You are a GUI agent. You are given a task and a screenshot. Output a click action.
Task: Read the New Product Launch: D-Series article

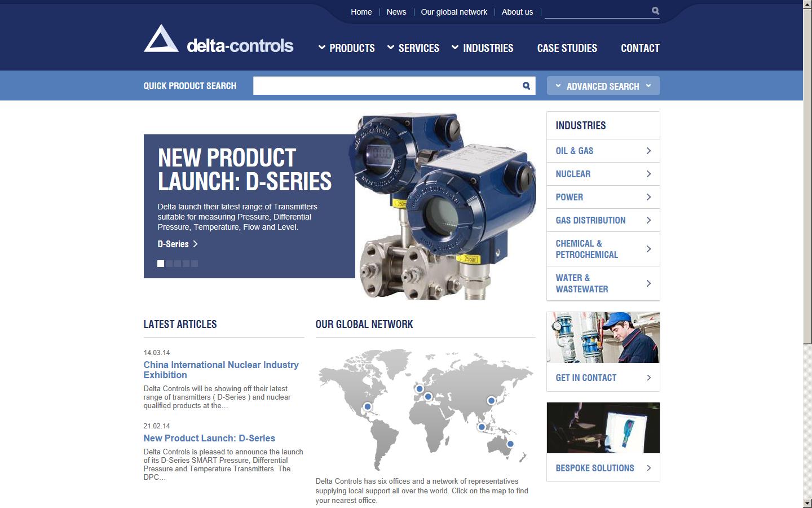[209, 438]
